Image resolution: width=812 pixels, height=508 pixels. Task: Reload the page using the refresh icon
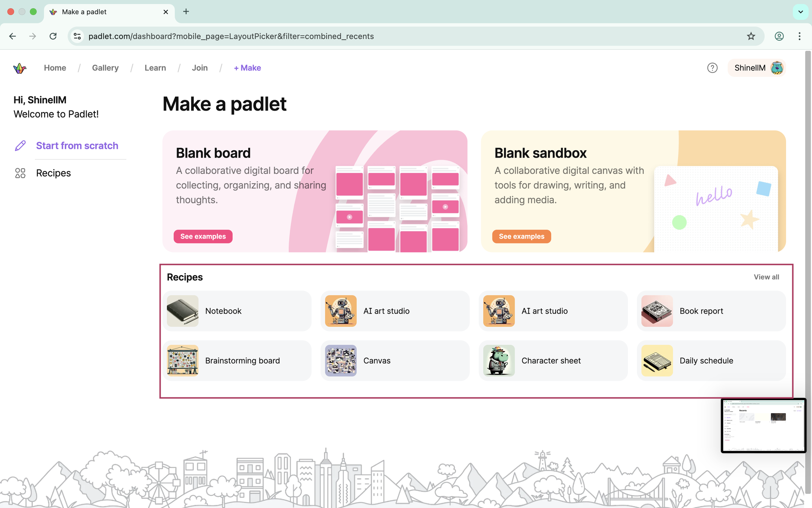coord(53,36)
